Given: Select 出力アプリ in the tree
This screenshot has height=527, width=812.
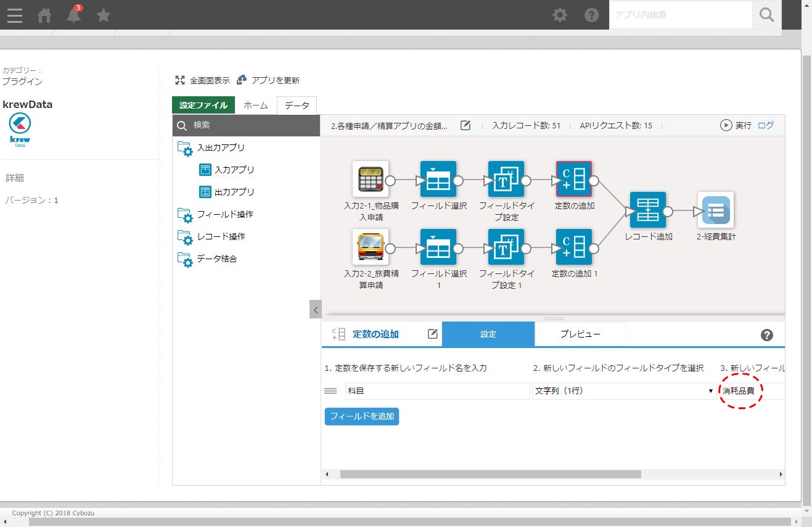Looking at the screenshot, I should pos(227,192).
